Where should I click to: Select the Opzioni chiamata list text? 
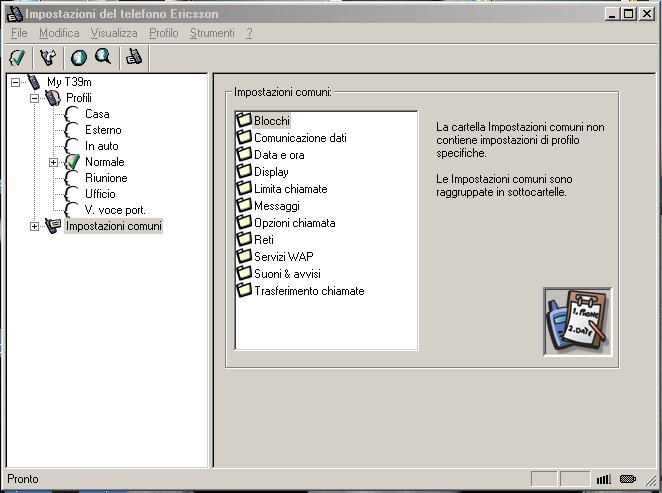tap(295, 223)
